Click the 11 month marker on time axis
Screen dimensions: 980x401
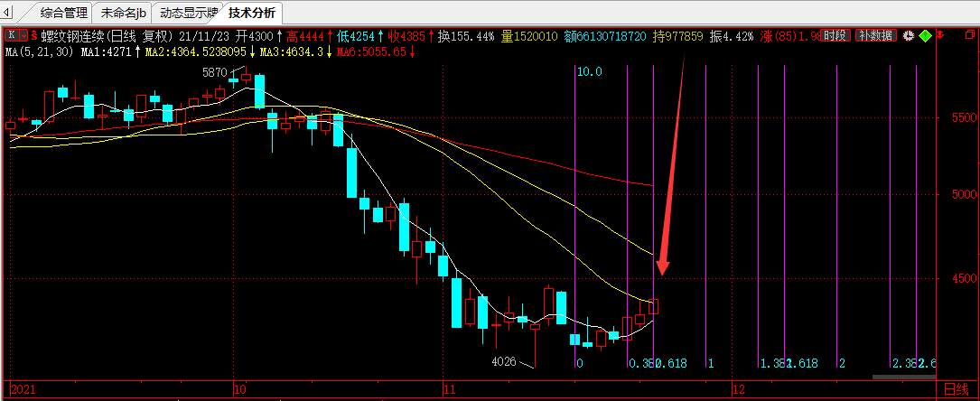pos(448,388)
